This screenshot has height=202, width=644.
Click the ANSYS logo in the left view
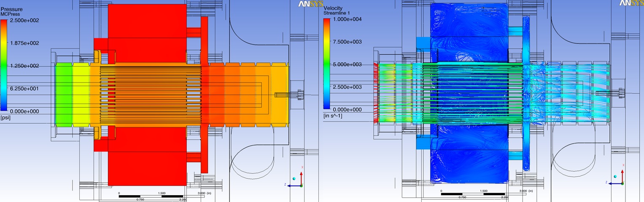pos(310,4)
